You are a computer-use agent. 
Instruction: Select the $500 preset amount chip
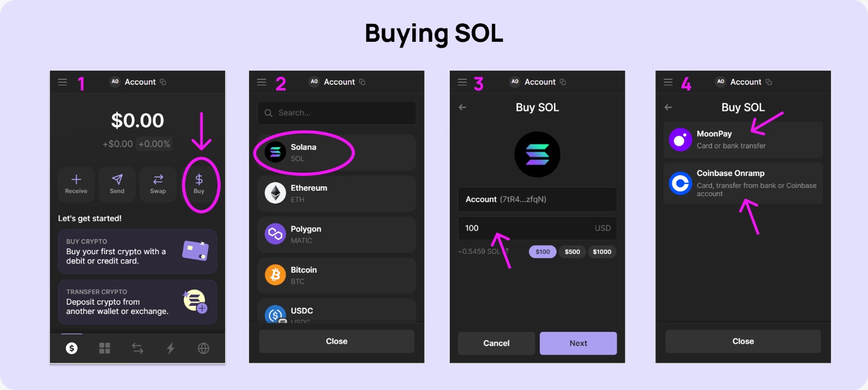[x=572, y=251]
